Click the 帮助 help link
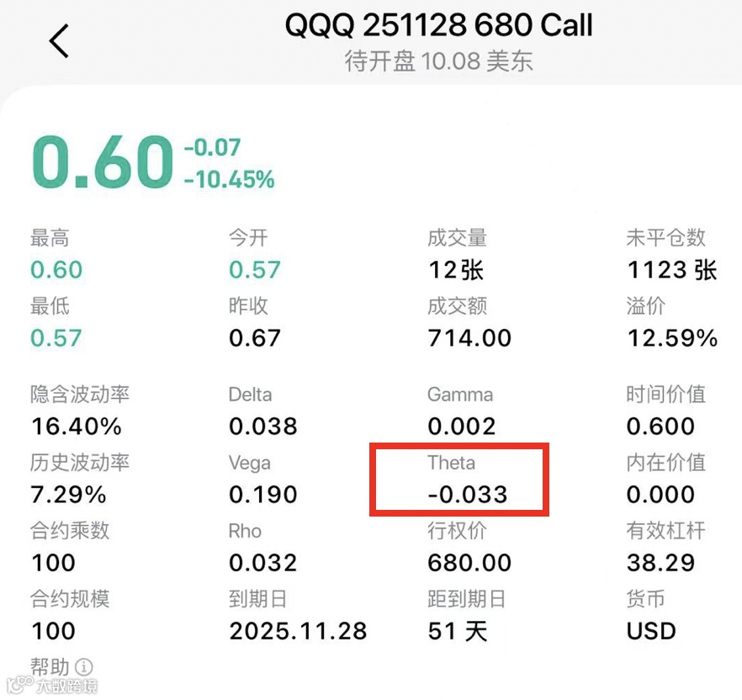 tap(50, 667)
